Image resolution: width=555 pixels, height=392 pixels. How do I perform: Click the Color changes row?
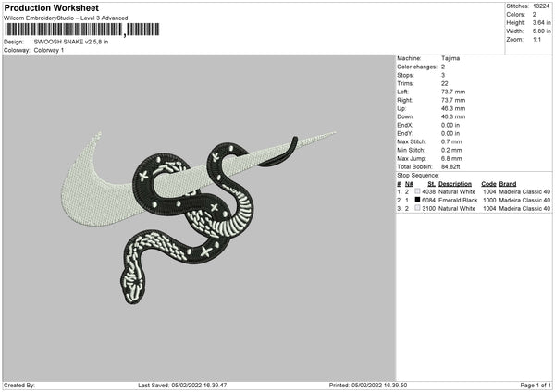coord(421,67)
